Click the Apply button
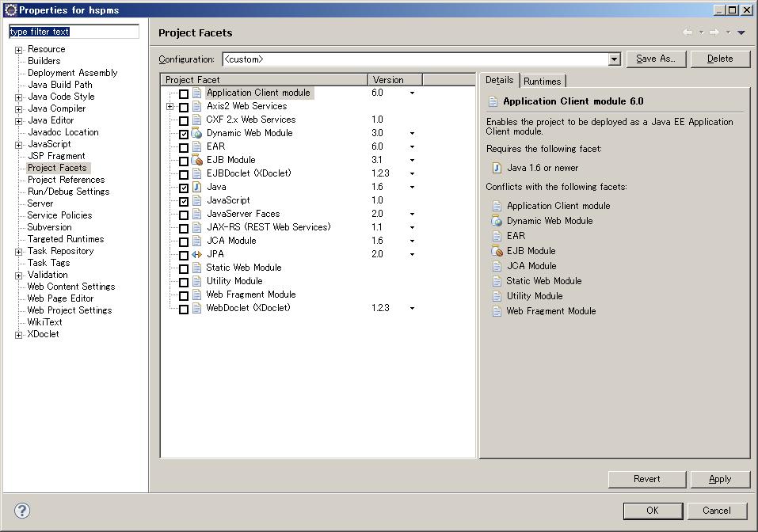758x532 pixels. coord(720,479)
